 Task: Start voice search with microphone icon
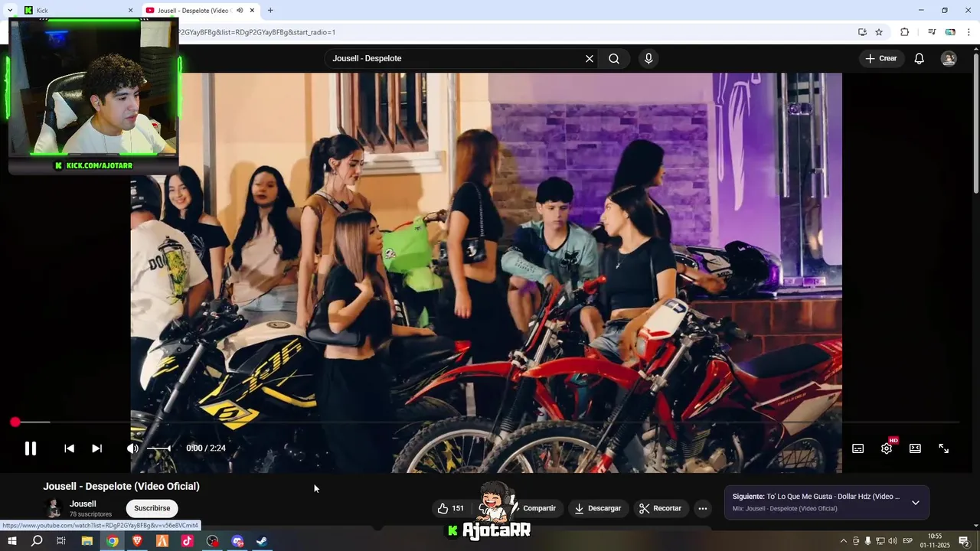coord(648,58)
